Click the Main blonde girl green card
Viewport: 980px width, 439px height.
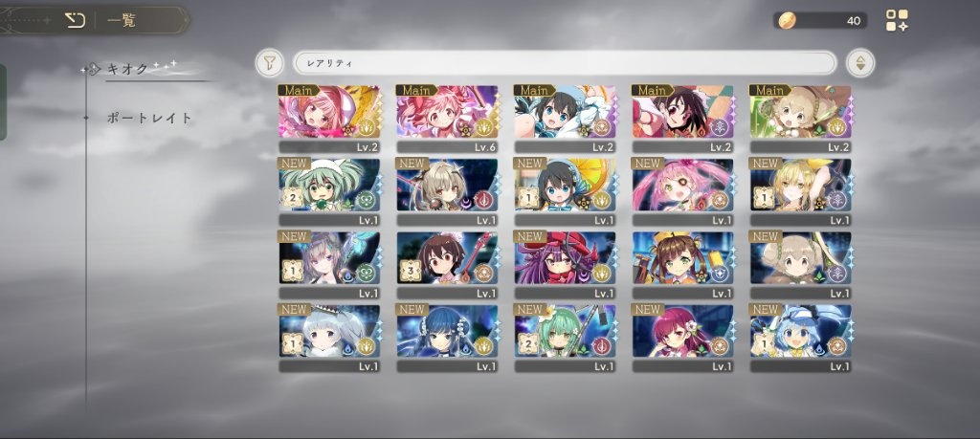801,120
